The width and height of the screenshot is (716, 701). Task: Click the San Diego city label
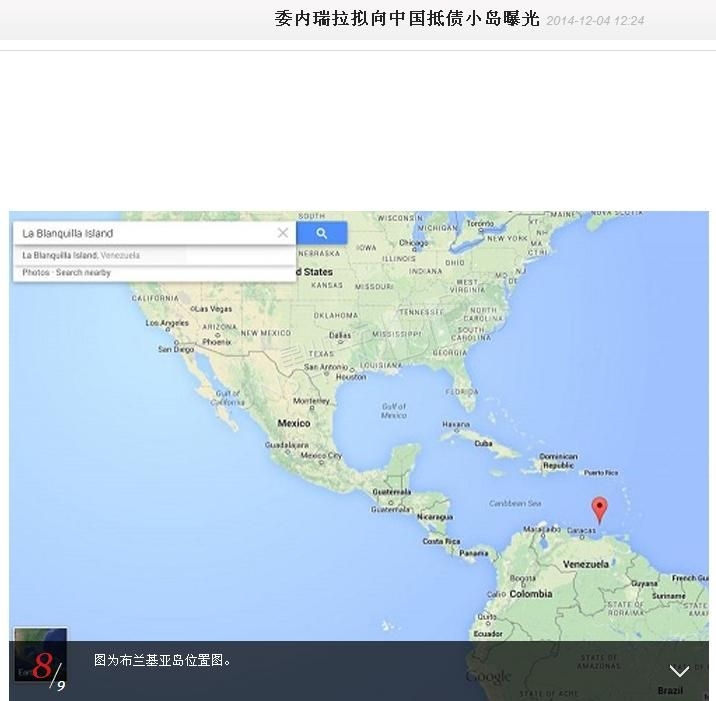pos(176,349)
